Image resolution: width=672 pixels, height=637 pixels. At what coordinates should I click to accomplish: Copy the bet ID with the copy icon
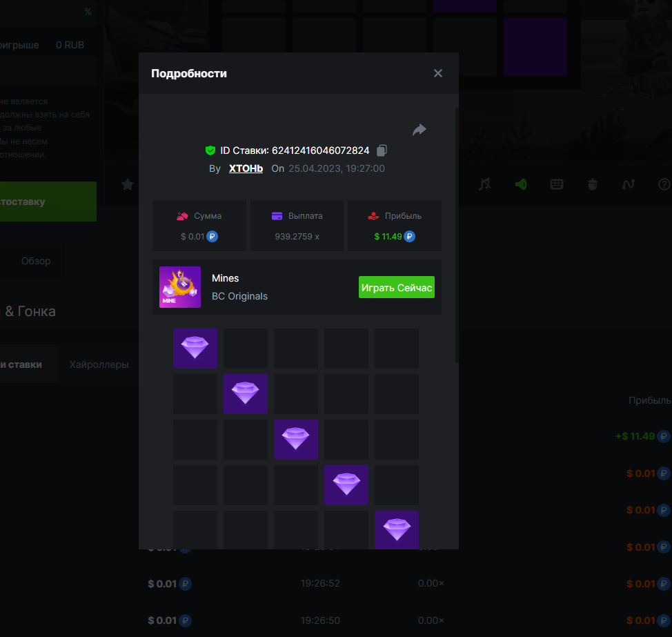pyautogui.click(x=382, y=150)
